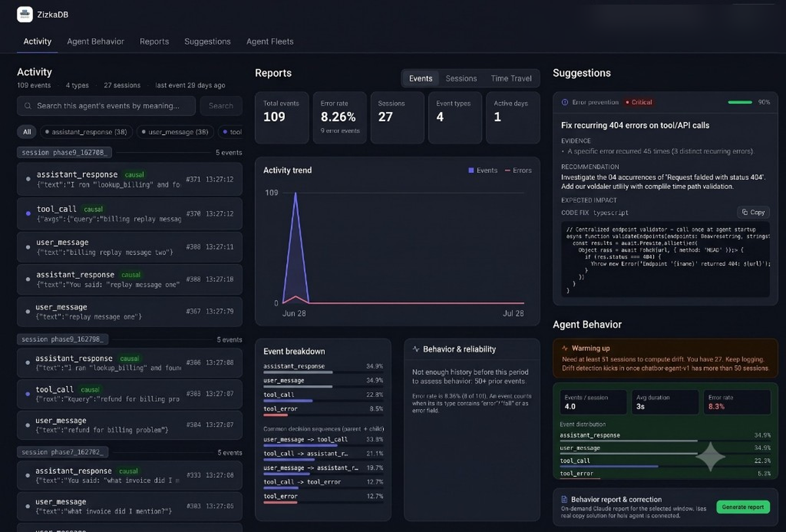786x532 pixels.
Task: Click the tool_call row in Event breakdown
Action: 323,397
